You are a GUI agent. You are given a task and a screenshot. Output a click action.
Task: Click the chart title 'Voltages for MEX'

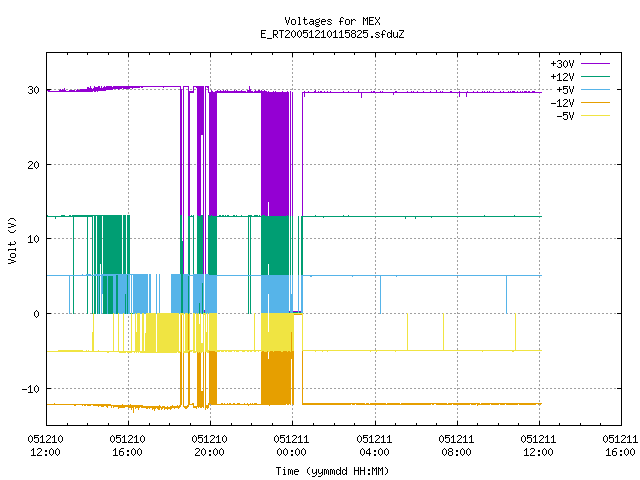coord(332,21)
